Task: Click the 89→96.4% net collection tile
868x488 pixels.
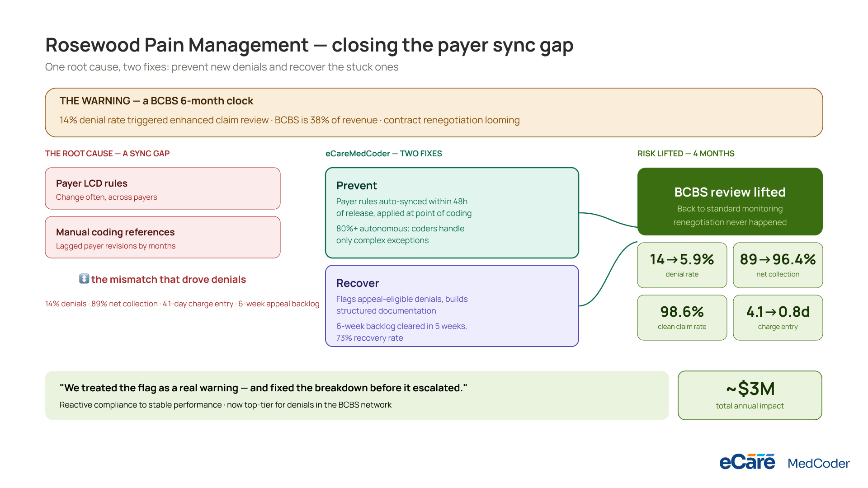Action: click(x=778, y=265)
